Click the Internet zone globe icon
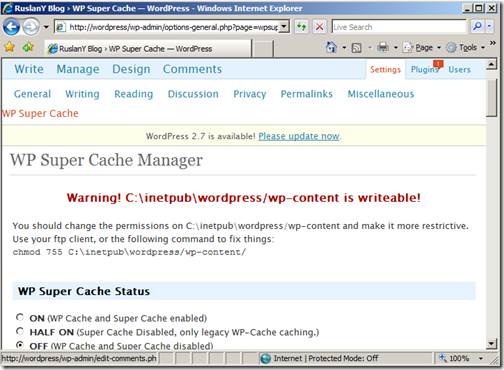The width and height of the screenshot is (504, 370). 266,359
